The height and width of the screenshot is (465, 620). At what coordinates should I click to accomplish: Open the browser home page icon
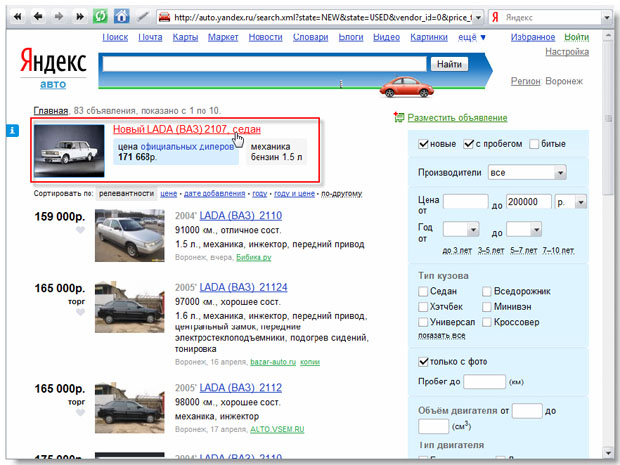(x=121, y=16)
